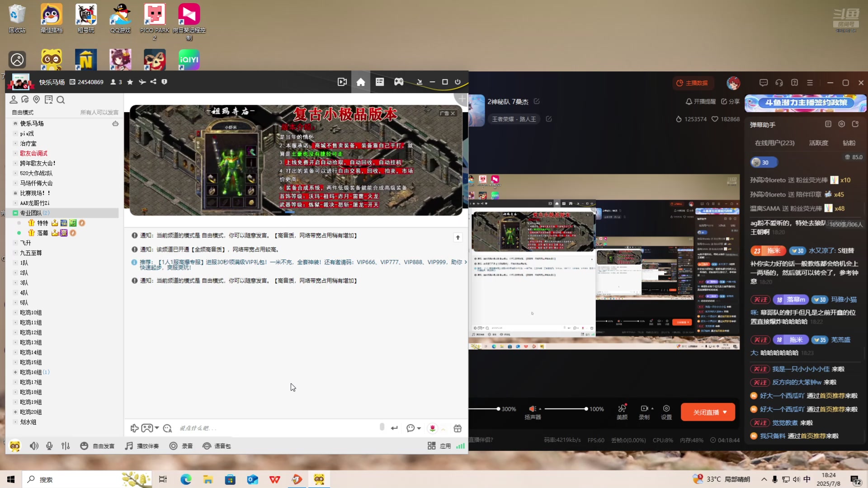Collapse the 专业团队 channel group
This screenshot has height=488, width=868.
(15, 213)
